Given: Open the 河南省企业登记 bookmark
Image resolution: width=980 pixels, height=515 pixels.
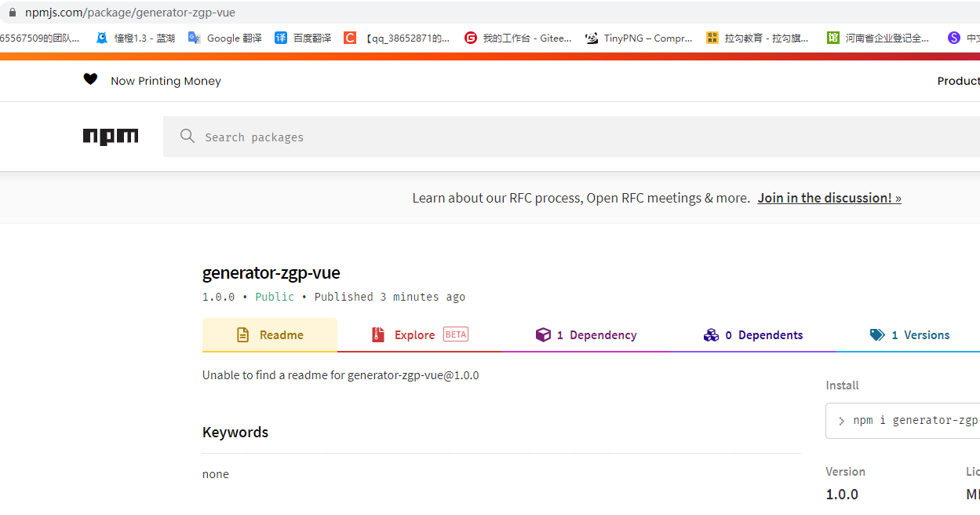Looking at the screenshot, I should tap(879, 38).
